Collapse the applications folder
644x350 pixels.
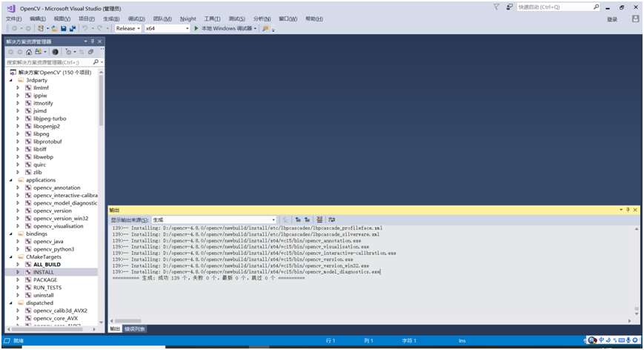pyautogui.click(x=11, y=180)
